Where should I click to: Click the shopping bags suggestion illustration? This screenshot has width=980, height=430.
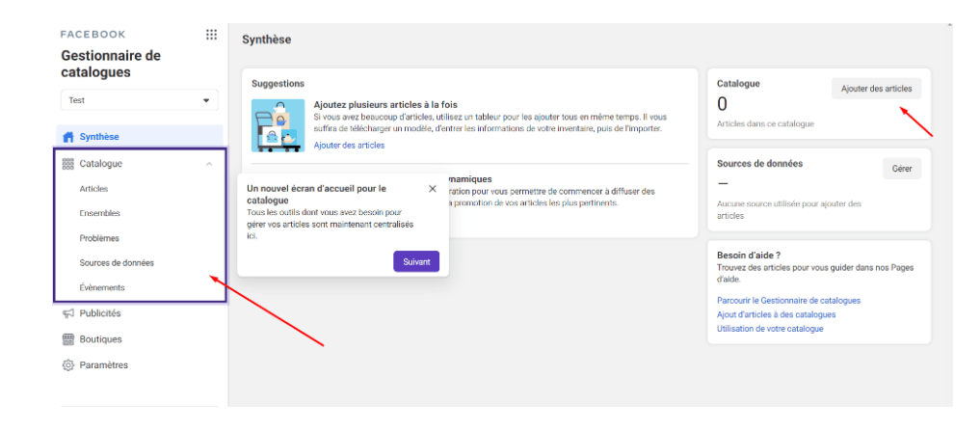(x=278, y=124)
